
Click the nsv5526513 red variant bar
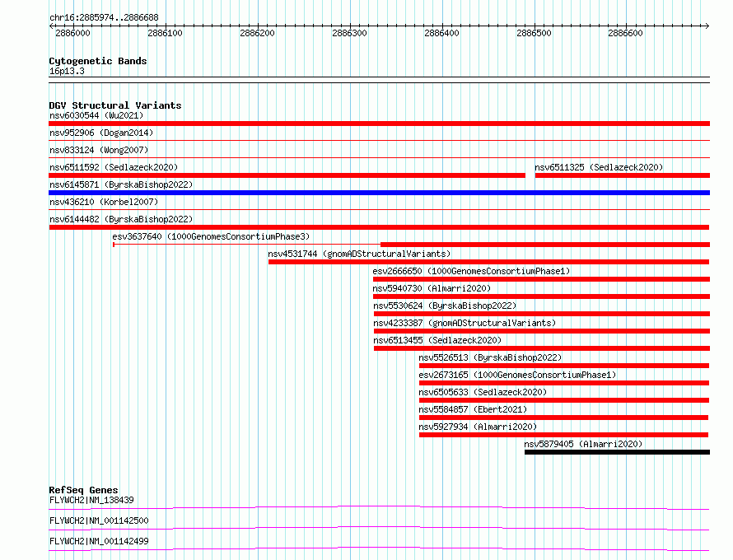click(564, 366)
